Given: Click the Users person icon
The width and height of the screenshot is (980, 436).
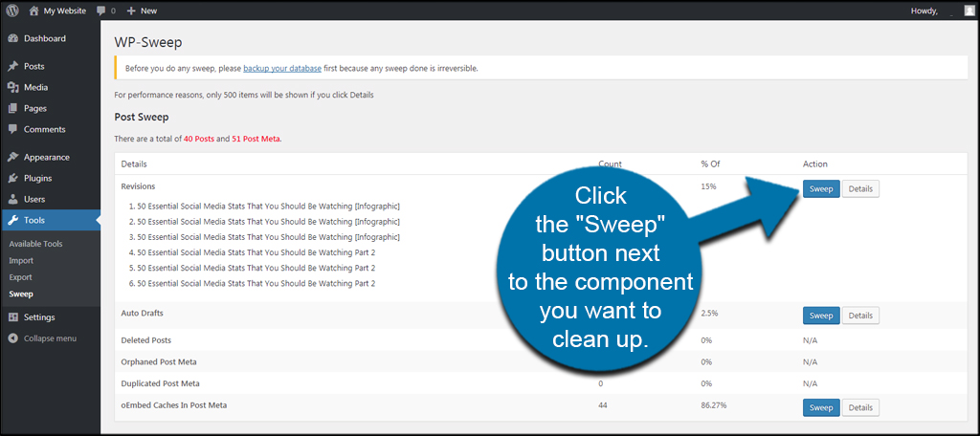Looking at the screenshot, I should [x=12, y=199].
